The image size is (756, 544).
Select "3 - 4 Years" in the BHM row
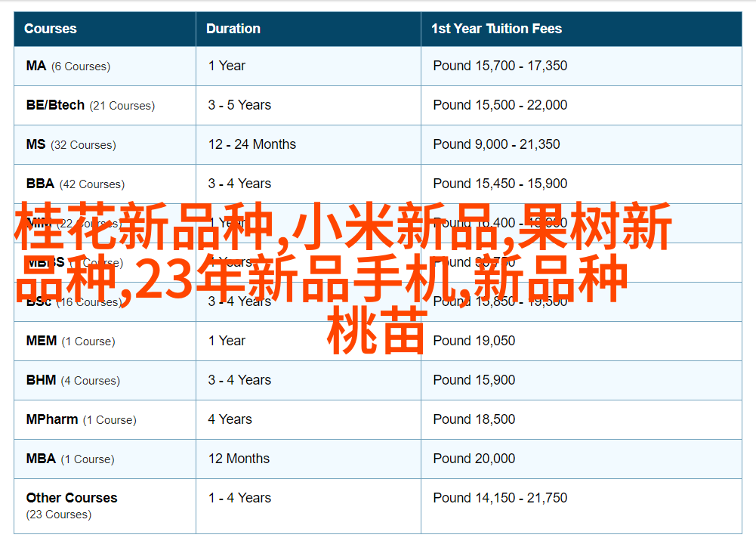[x=239, y=380]
